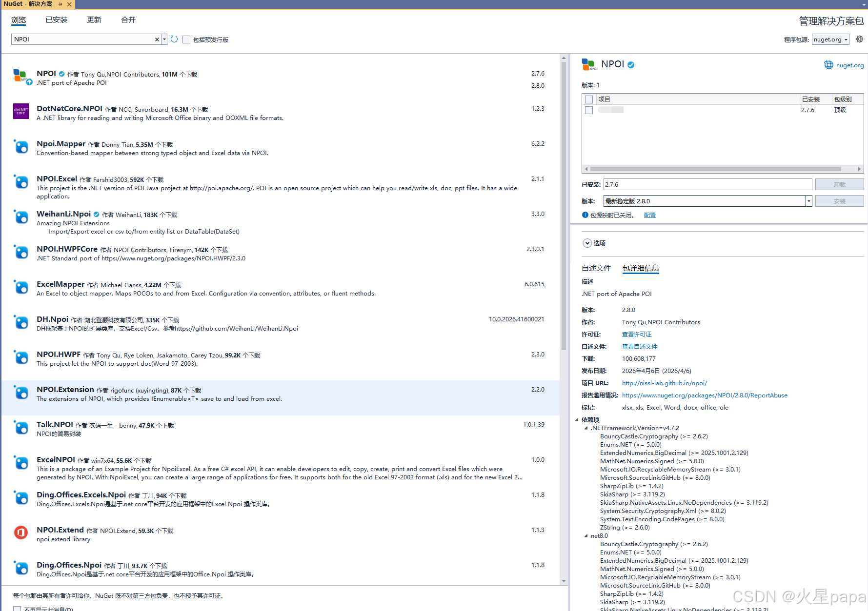The image size is (868, 611).
Task: Clear the NPOI search text
Action: pyautogui.click(x=157, y=39)
